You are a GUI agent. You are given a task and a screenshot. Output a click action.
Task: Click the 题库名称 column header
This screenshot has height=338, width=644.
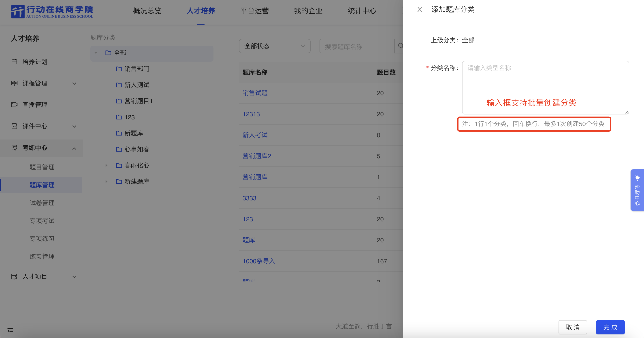tap(255, 72)
